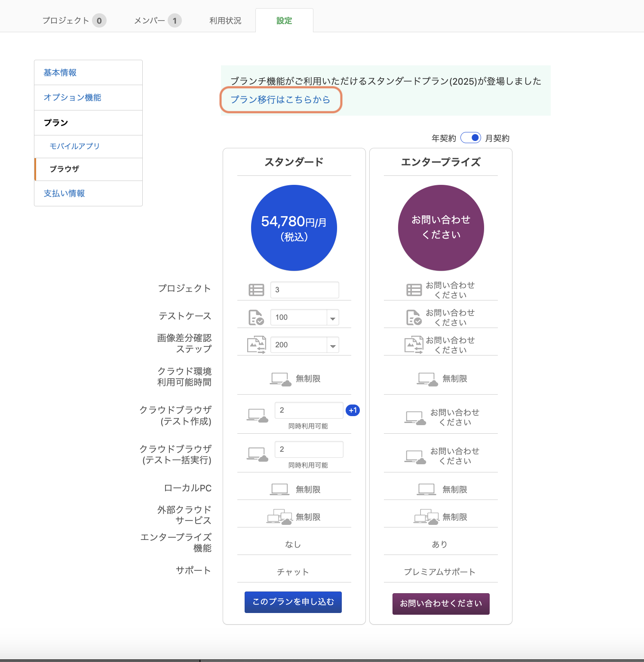The height and width of the screenshot is (662, 644).
Task: Click the Enterprise image diff icon
Action: 414,345
